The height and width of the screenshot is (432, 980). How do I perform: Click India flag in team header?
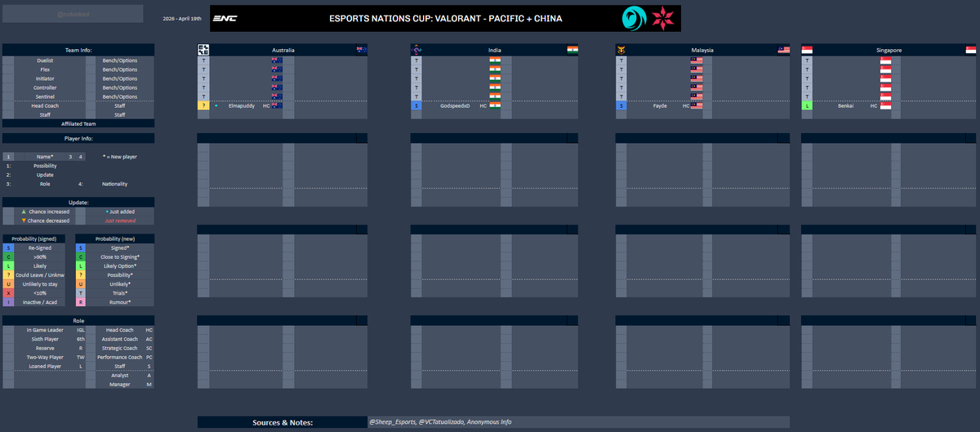click(572, 50)
